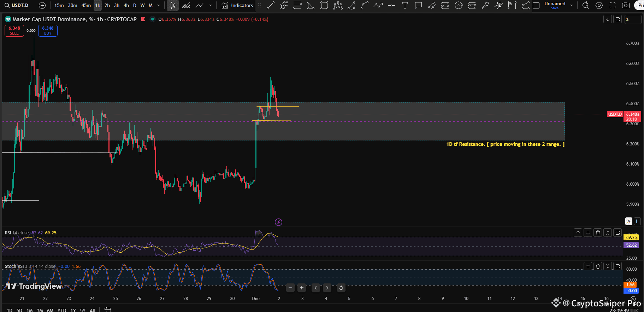Open the Unnamed layout dropdown arrow
The image size is (644, 312).
(x=572, y=5)
